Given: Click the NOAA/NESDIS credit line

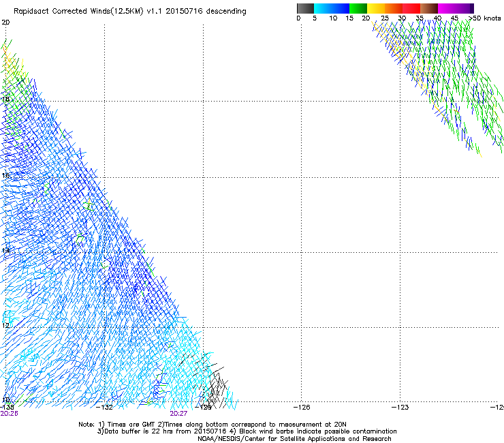Looking at the screenshot, I should [x=294, y=439].
